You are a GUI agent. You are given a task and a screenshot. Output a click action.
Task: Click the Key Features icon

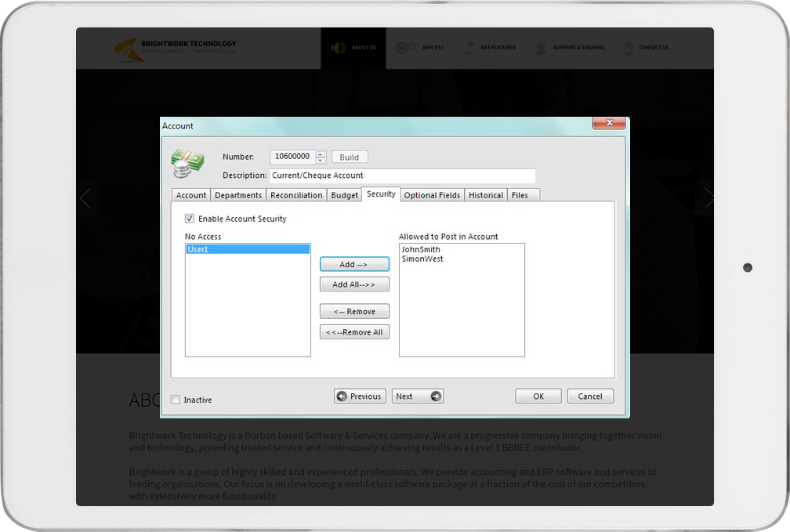pyautogui.click(x=469, y=48)
